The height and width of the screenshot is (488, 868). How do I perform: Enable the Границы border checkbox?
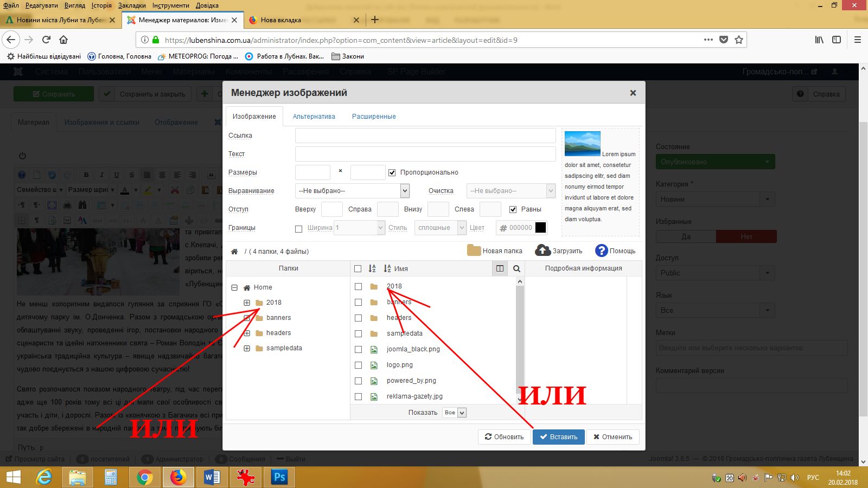pyautogui.click(x=298, y=229)
